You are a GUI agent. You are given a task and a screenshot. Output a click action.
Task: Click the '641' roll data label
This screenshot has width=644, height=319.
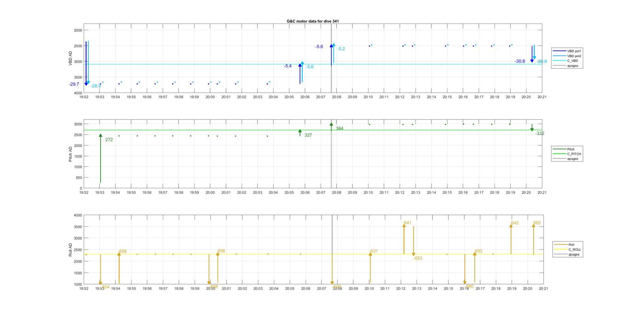point(408,223)
